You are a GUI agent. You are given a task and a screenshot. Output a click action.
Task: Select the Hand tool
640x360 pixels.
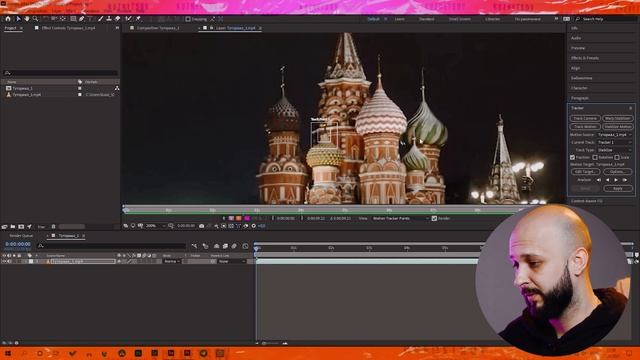click(27, 19)
